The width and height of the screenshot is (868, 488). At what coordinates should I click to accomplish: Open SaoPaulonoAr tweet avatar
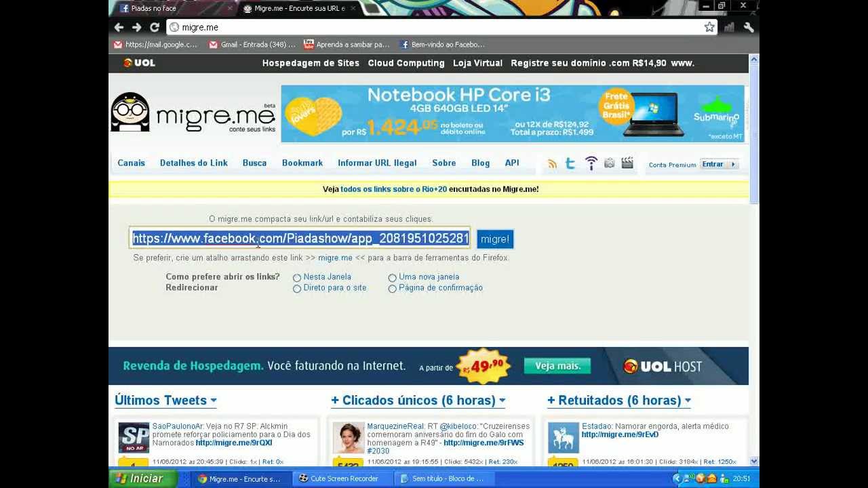point(134,438)
